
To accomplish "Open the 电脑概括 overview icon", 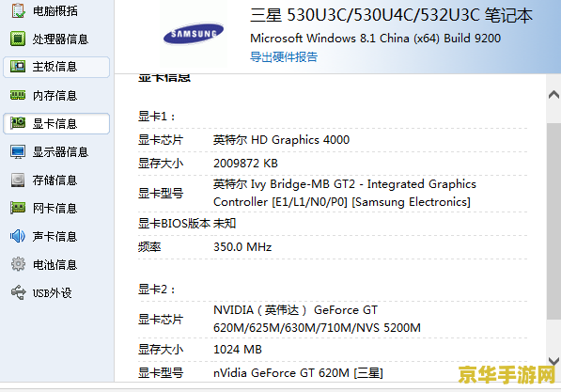I will tap(18, 10).
